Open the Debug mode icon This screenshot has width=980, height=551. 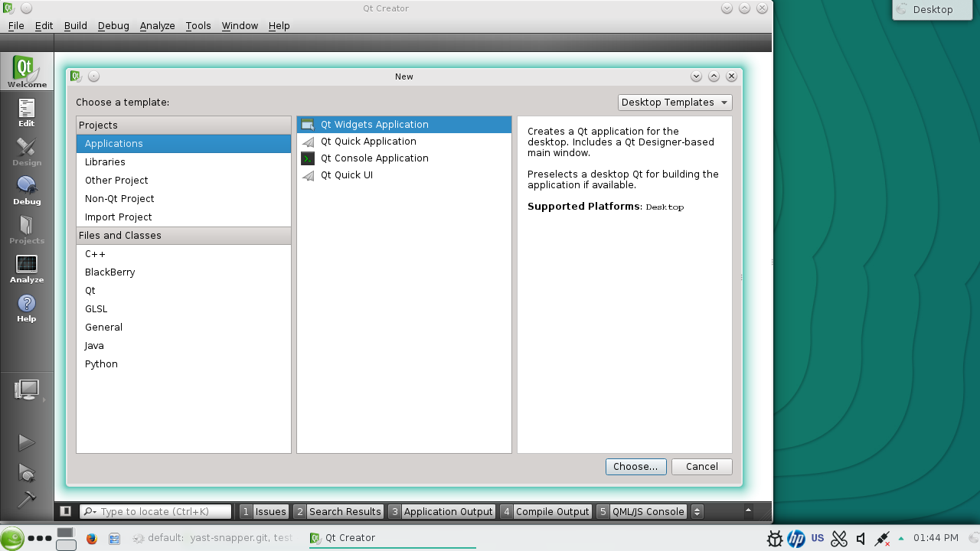click(x=27, y=191)
